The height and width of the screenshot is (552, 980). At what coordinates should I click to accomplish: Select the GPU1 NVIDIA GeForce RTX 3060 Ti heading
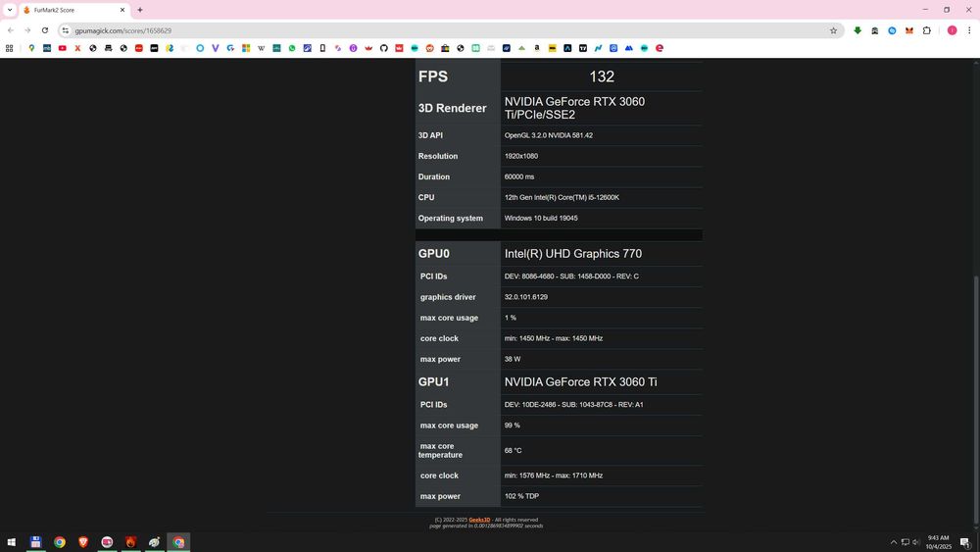pyautogui.click(x=580, y=381)
